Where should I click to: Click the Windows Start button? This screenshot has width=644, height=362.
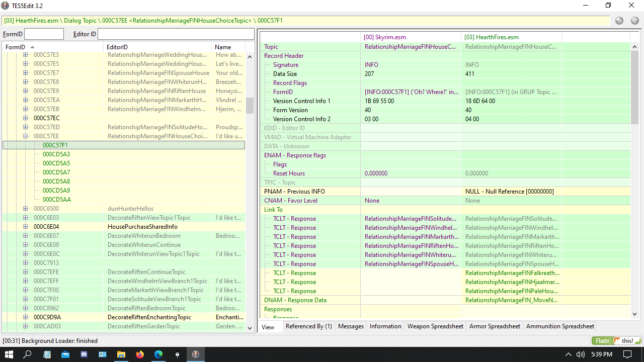(x=9, y=354)
